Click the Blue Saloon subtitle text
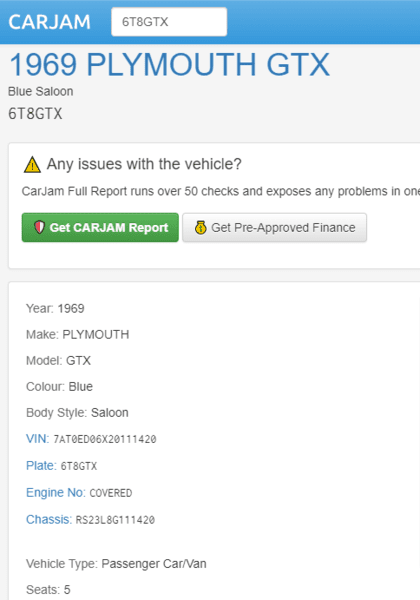The image size is (420, 600). click(x=41, y=91)
